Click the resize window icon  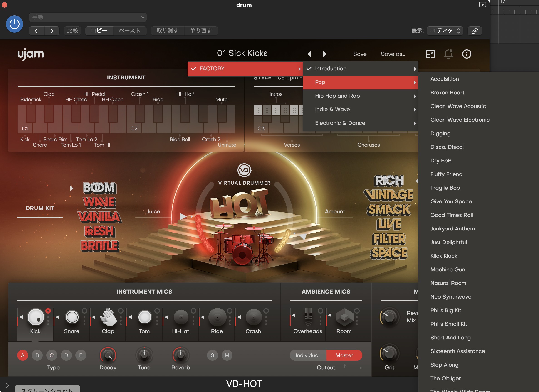coord(430,54)
